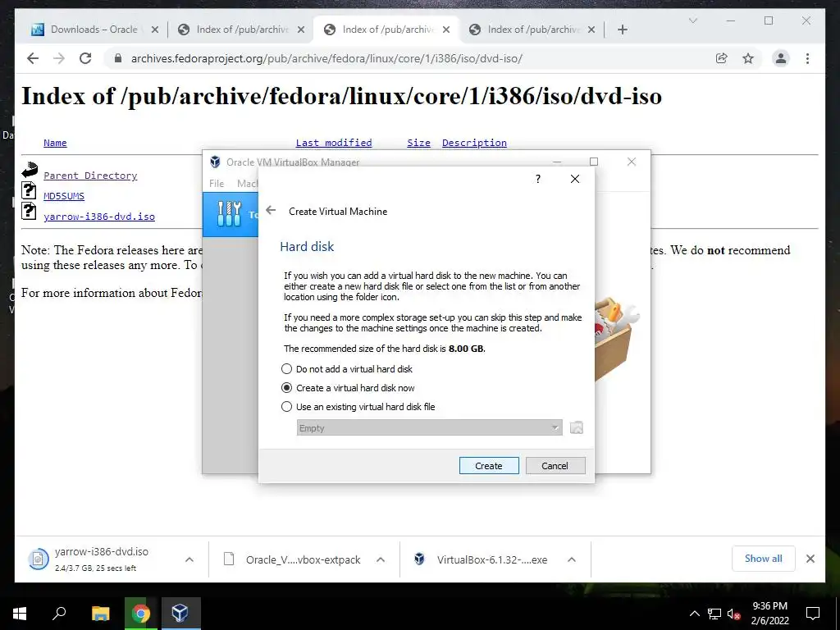The height and width of the screenshot is (630, 840).
Task: Open Chrome three-dot menu
Action: pos(807,58)
